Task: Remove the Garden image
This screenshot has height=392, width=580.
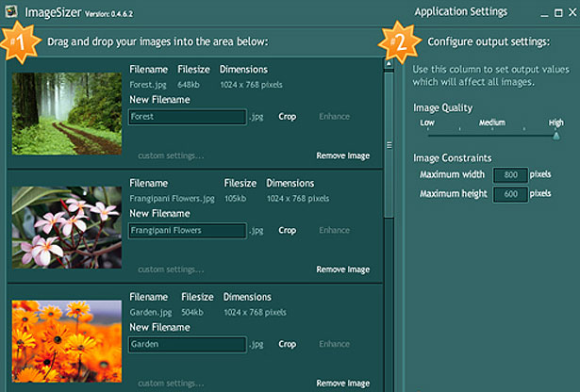Action: [x=343, y=384]
